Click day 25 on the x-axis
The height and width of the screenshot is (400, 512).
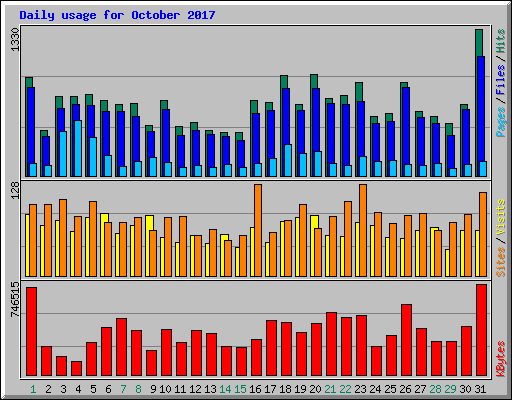coord(390,389)
